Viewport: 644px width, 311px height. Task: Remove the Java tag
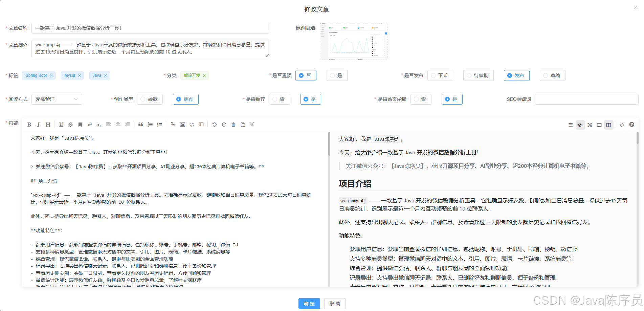106,75
